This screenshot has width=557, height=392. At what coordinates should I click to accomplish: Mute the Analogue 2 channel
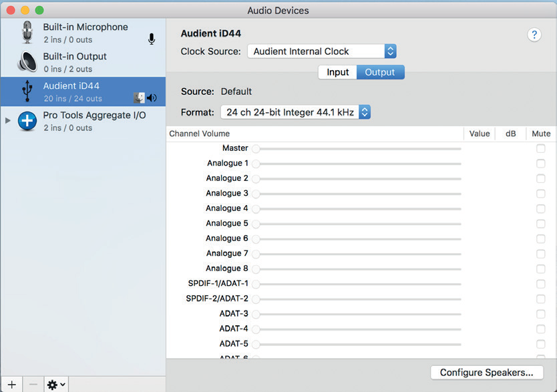point(541,178)
